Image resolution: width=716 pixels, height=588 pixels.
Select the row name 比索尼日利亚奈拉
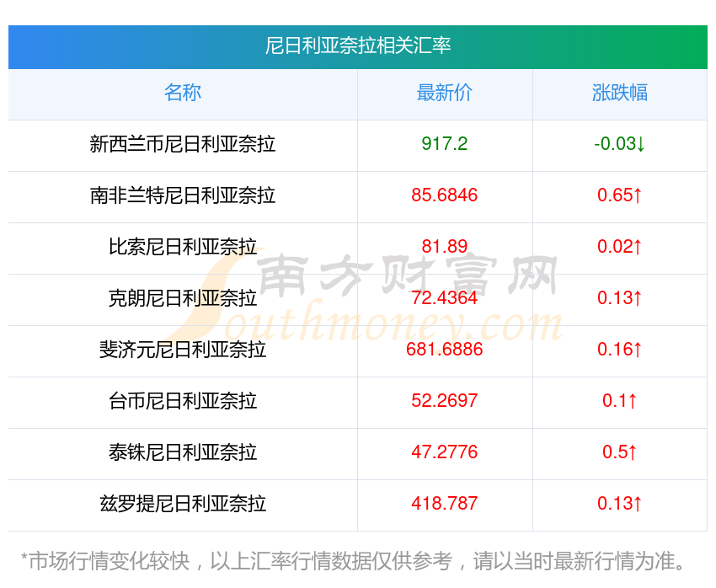point(183,247)
